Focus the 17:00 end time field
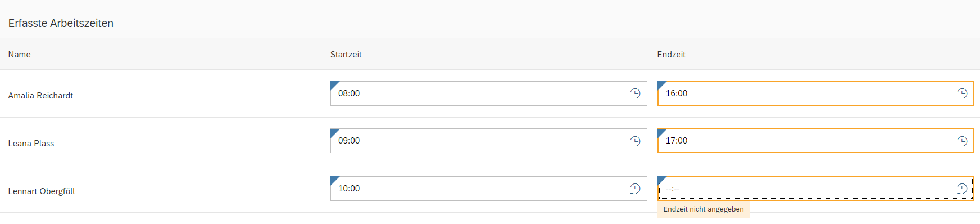This screenshot has width=980, height=224. [815, 141]
